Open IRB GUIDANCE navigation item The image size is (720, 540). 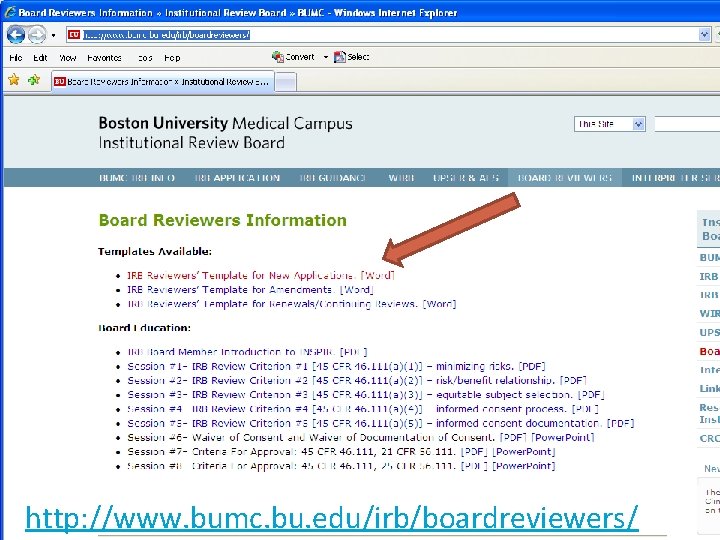coord(332,178)
